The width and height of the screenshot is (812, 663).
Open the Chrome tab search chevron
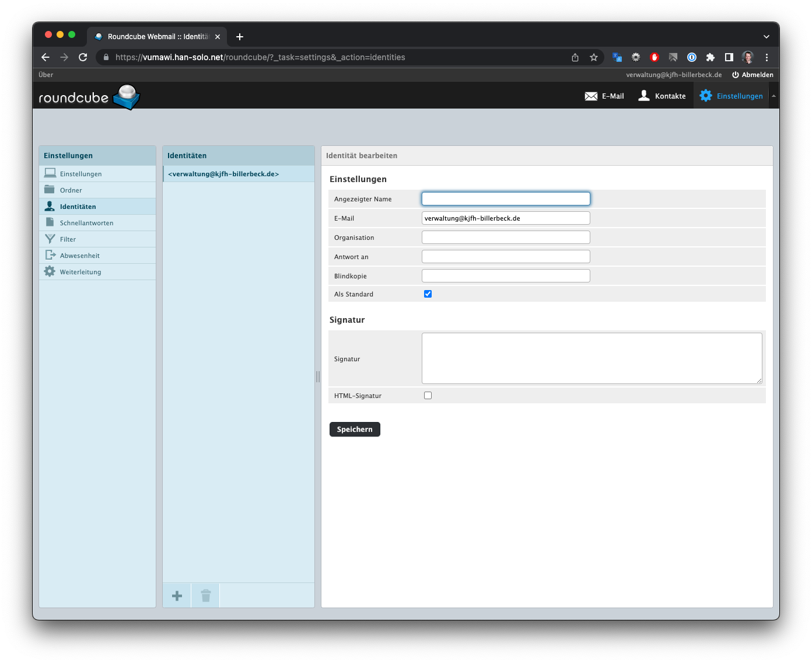point(766,36)
